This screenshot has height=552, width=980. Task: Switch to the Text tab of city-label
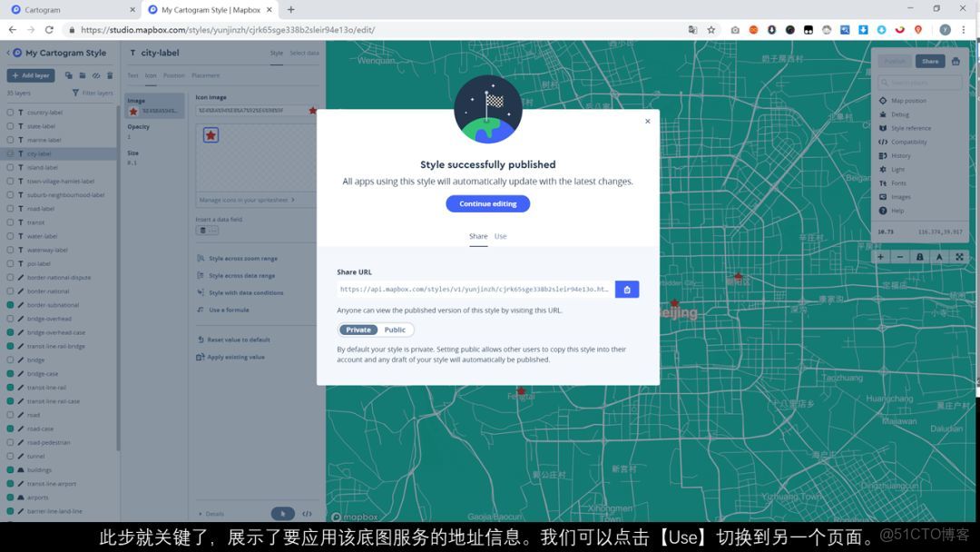coord(132,75)
